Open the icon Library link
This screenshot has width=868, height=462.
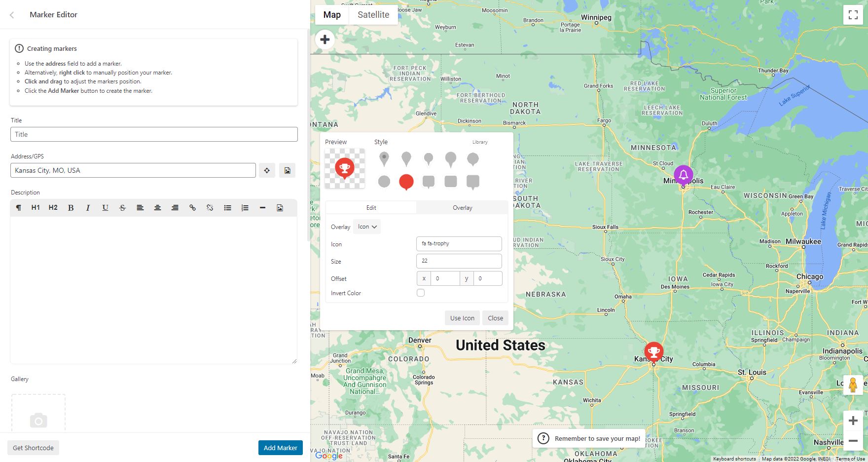click(480, 142)
